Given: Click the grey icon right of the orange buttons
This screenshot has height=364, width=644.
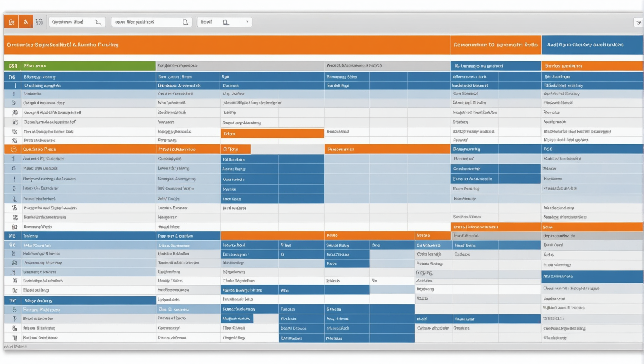Looking at the screenshot, I should tap(39, 22).
